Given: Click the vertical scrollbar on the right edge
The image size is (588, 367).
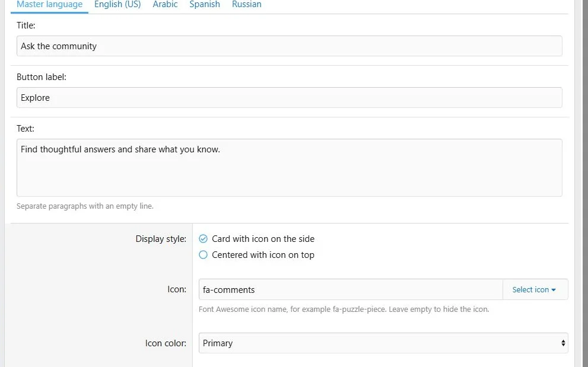Looking at the screenshot, I should [x=584, y=183].
